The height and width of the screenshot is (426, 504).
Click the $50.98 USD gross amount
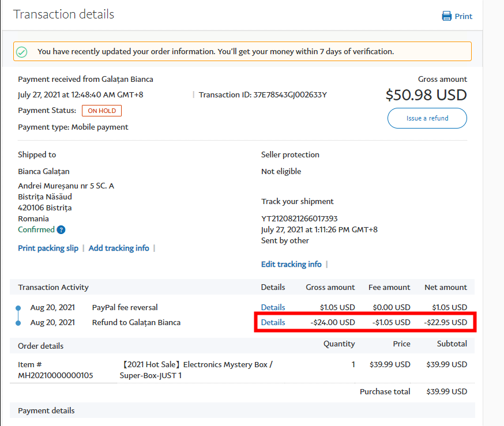[426, 95]
